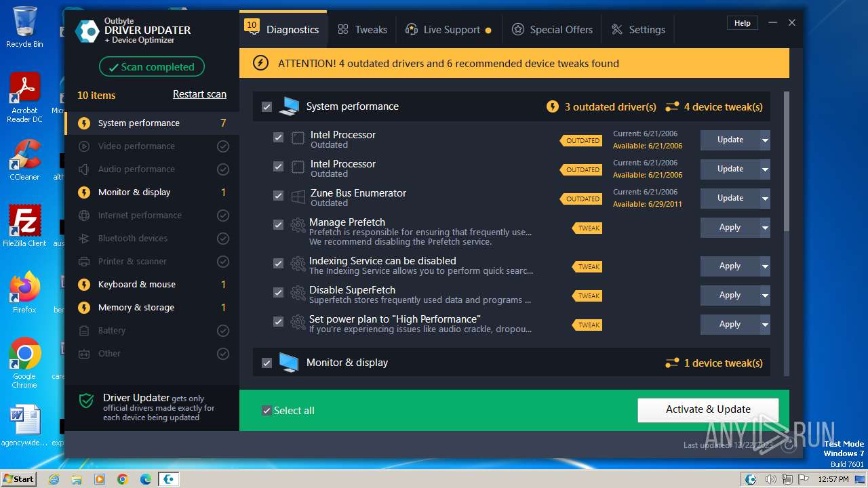Expand Disable SuperFetch Apply dropdown arrow

click(x=765, y=296)
